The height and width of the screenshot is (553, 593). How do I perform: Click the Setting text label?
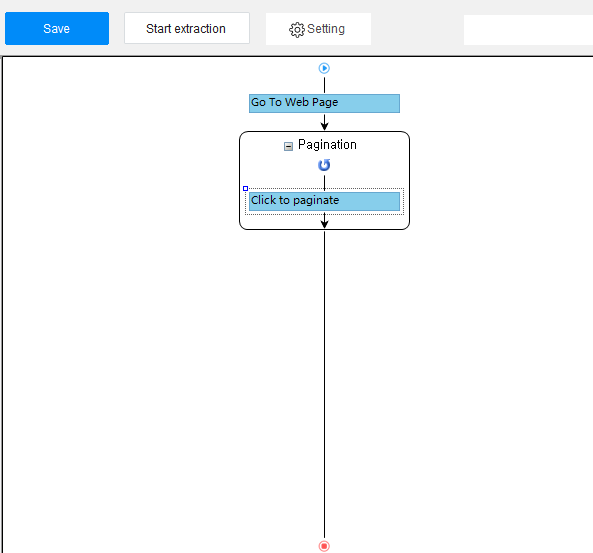click(x=326, y=29)
